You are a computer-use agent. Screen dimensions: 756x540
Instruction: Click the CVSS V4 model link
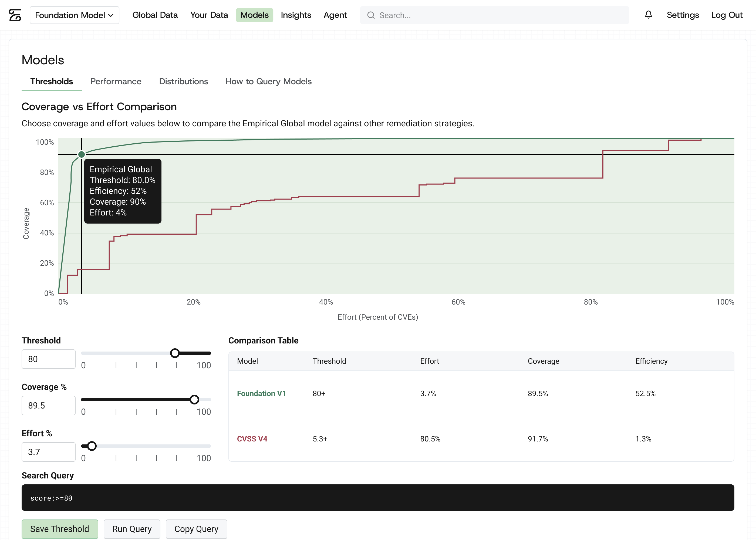[252, 439]
